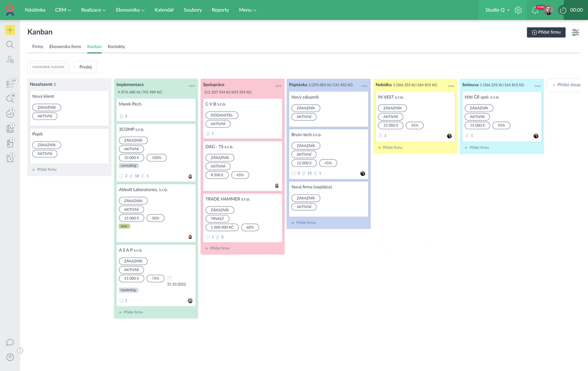Switch to the Ekonomika firem tab
The image size is (588, 371).
[65, 46]
